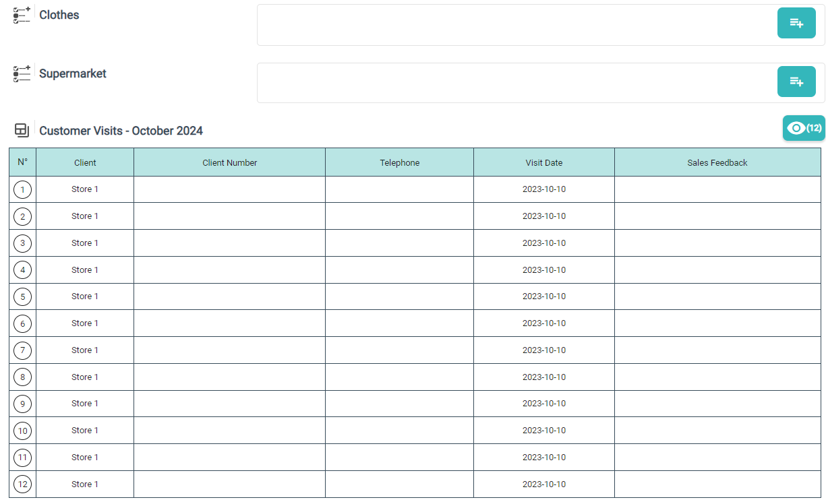Viewport: 826px width, 504px height.
Task: Click the Visit Date column header
Action: 543,162
